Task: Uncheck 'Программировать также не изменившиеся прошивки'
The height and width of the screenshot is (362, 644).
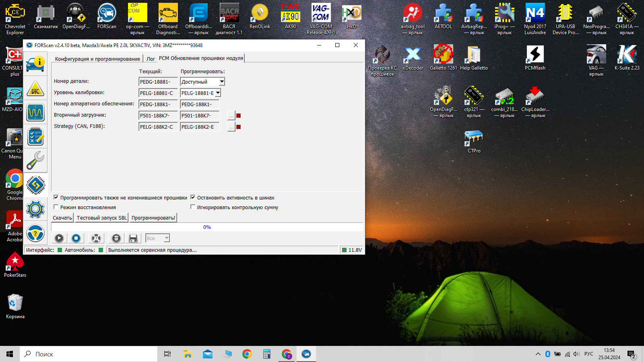Action: pyautogui.click(x=56, y=197)
